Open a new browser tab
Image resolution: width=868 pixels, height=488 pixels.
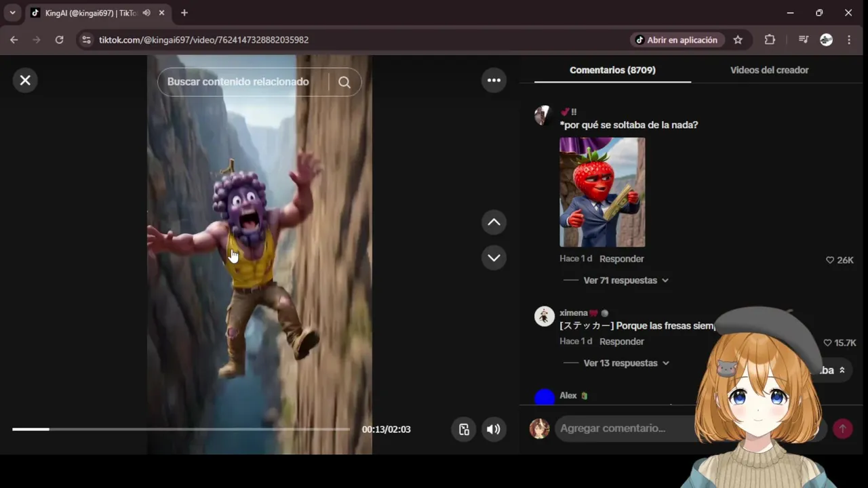[x=184, y=13]
